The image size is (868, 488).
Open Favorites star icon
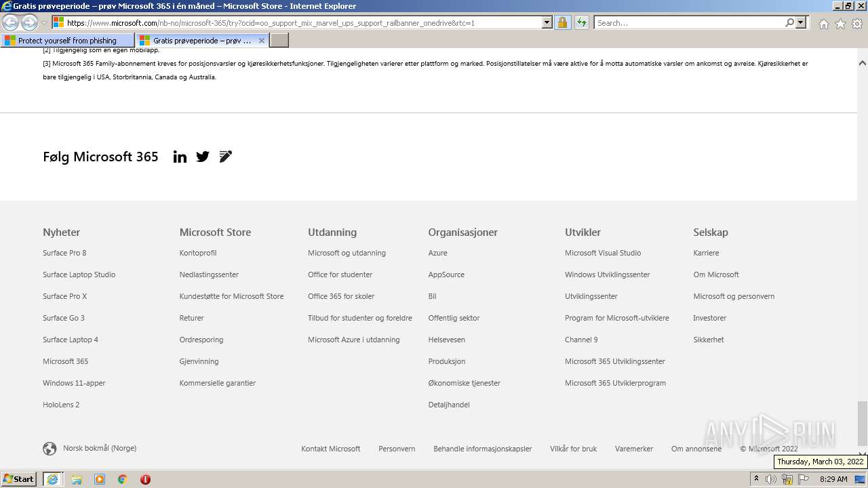(840, 24)
